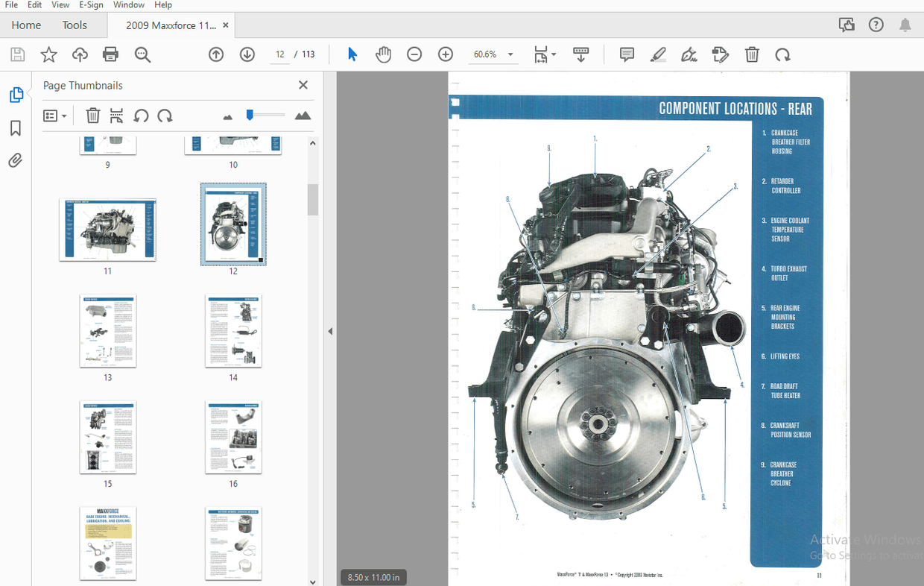Viewport: 924px width, 586px height.
Task: Open the thumbnail options dropdown
Action: pyautogui.click(x=55, y=115)
